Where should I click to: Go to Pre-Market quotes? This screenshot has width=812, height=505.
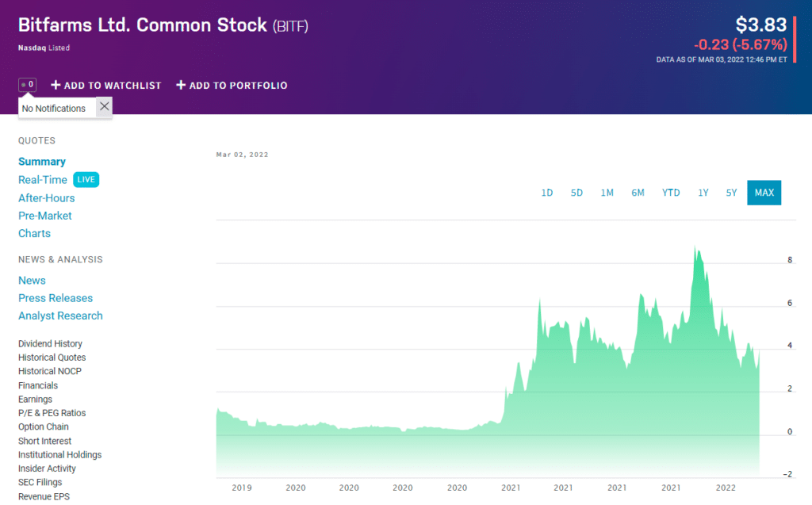tap(45, 216)
